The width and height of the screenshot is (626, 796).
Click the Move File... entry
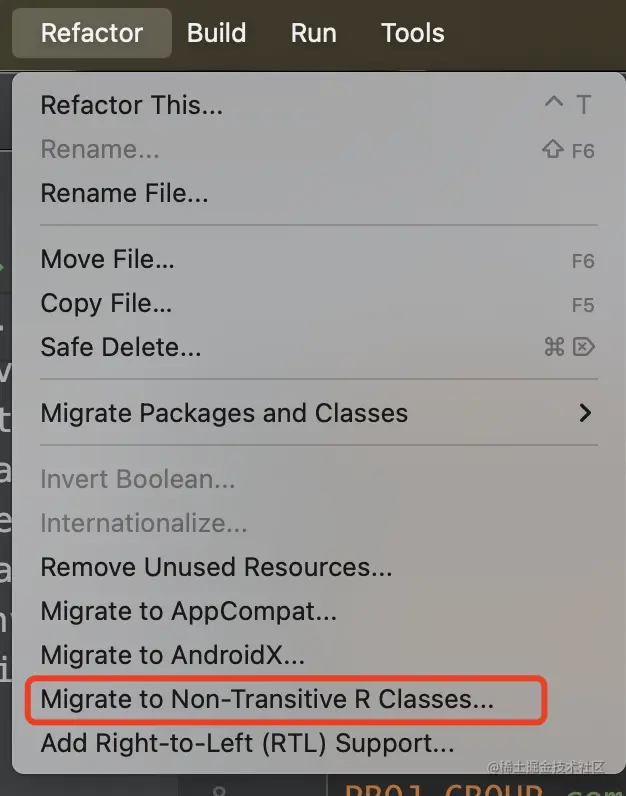tap(319, 259)
